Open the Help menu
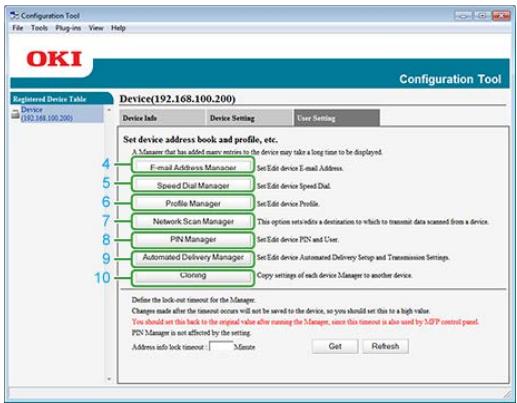This screenshot has height=403, width=517. [x=118, y=28]
